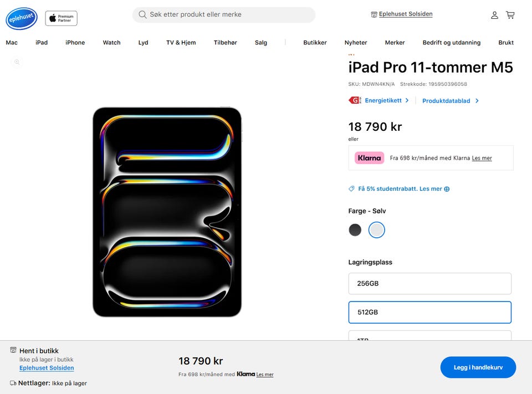Open the Tilbehør menu
The image size is (532, 394).
coord(226,43)
